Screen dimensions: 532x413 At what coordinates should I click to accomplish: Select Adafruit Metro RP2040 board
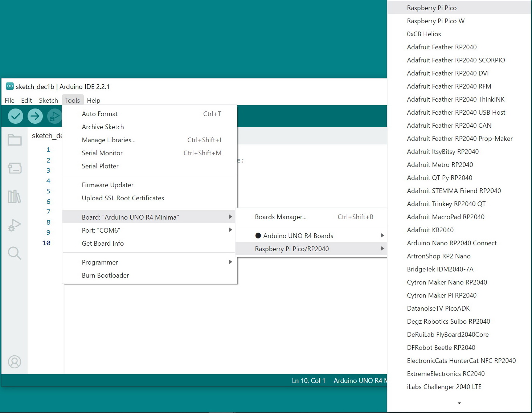tap(459, 165)
